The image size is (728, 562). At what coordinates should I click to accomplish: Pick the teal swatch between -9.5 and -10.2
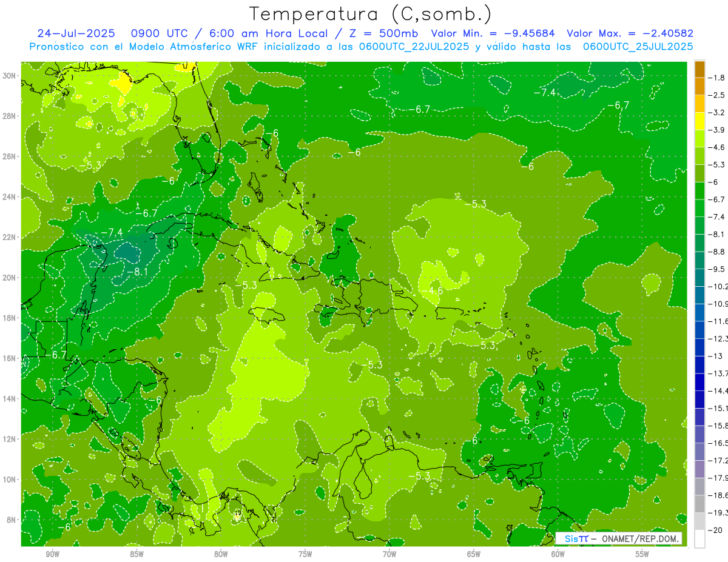pyautogui.click(x=699, y=278)
